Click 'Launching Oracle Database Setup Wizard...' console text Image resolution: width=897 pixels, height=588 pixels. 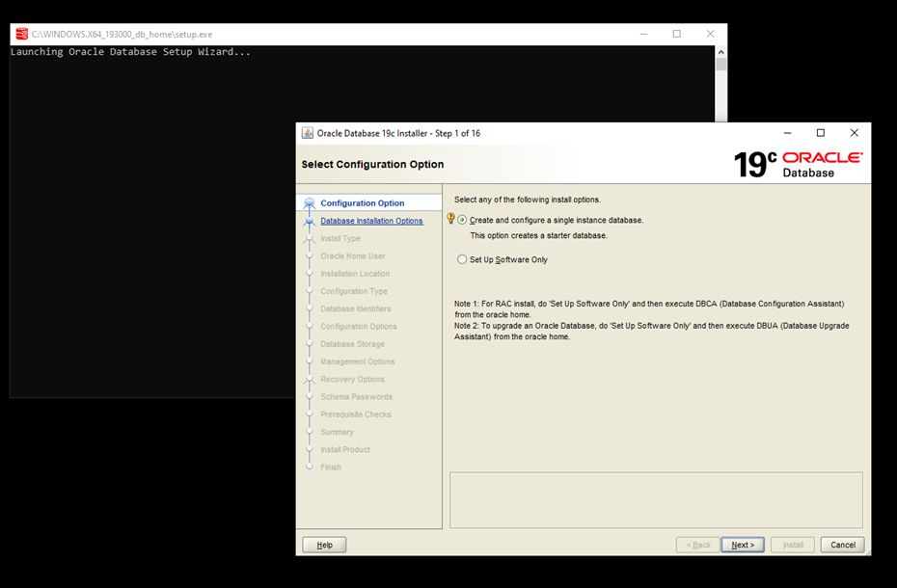pos(130,52)
